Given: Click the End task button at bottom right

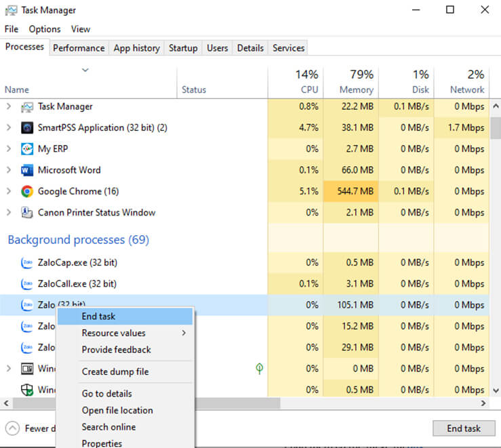Looking at the screenshot, I should (464, 428).
